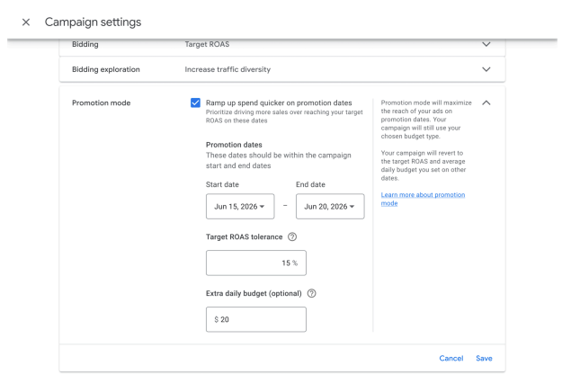Click the Target ROAS tolerance help icon

tap(292, 236)
